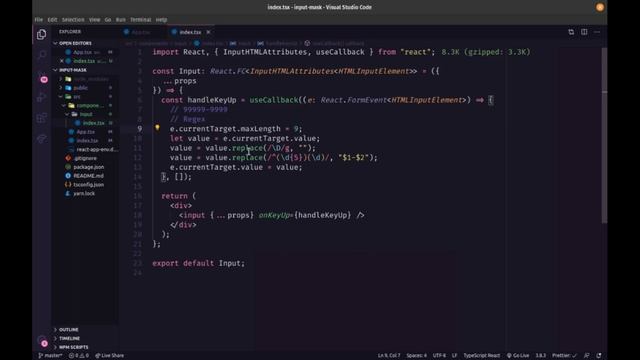
Task: Expand the Outline panel
Action: (x=69, y=329)
